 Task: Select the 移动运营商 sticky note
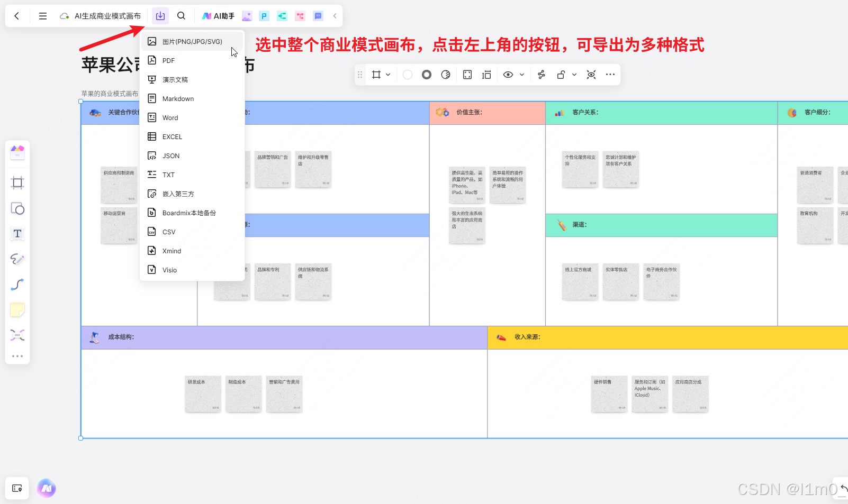point(119,226)
